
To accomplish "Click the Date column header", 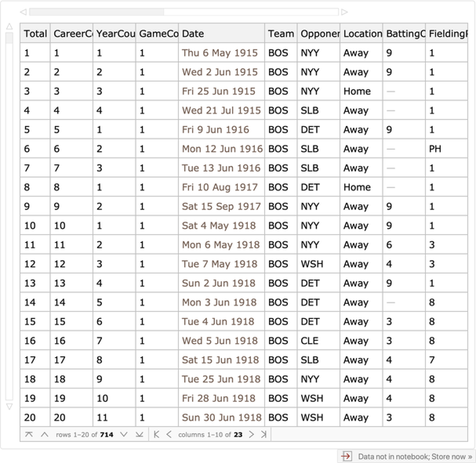I will tap(221, 34).
